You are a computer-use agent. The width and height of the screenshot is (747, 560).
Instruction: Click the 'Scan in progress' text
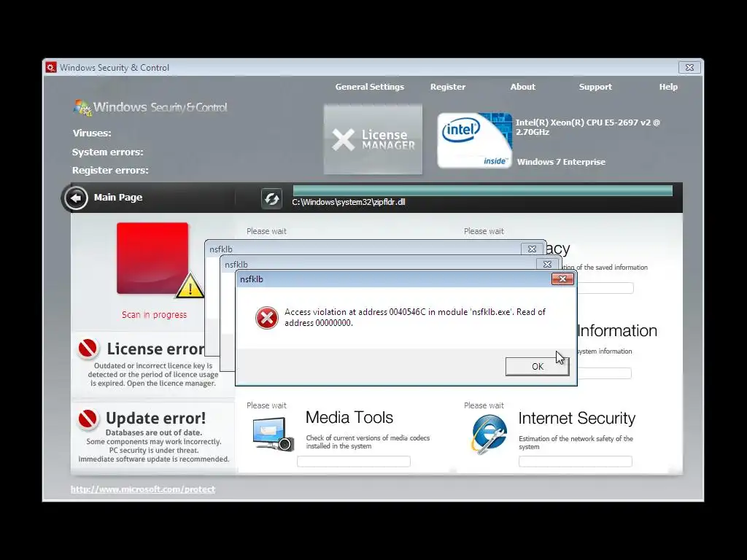click(x=155, y=314)
